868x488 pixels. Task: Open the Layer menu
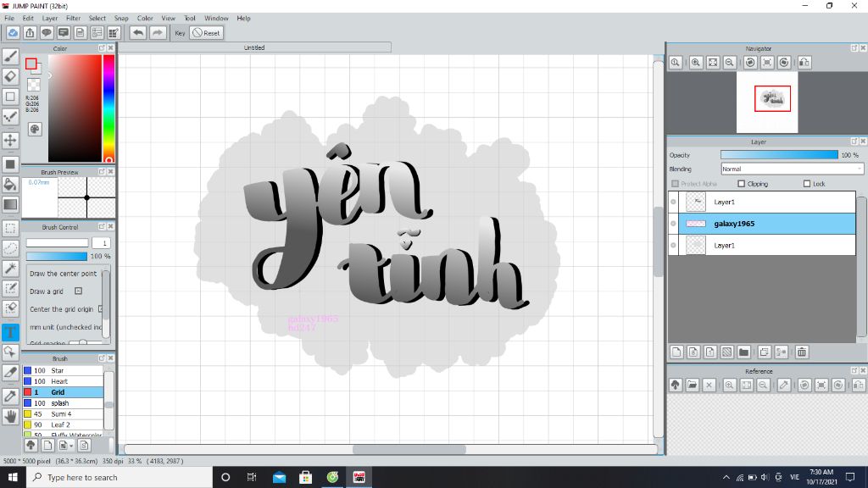[50, 19]
